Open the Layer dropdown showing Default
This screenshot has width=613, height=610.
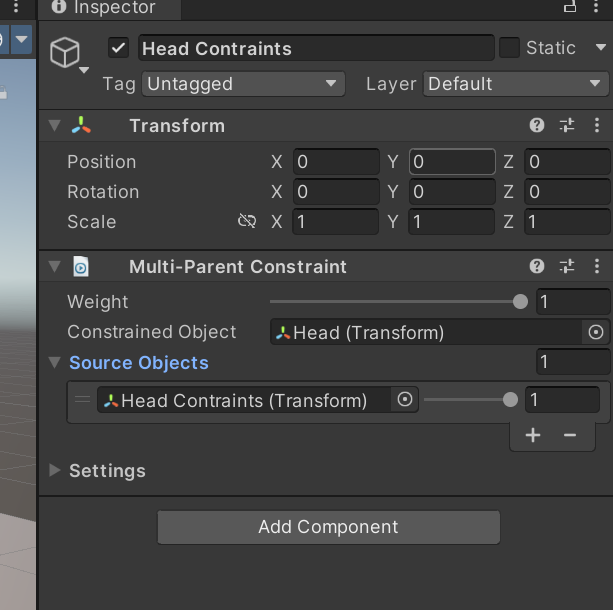click(516, 84)
